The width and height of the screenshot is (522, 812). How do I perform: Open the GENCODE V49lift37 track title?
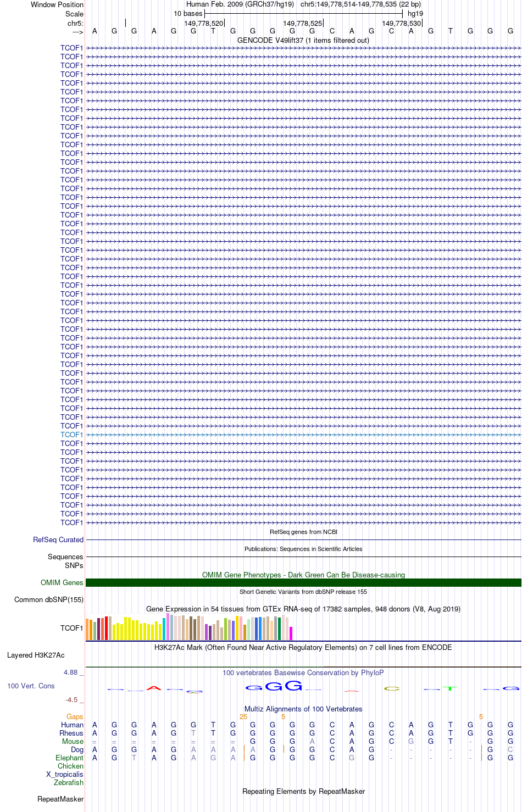[x=303, y=40]
